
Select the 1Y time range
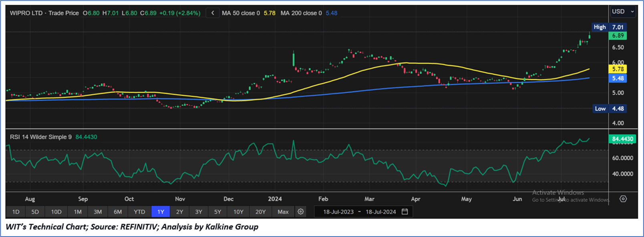[x=161, y=212]
